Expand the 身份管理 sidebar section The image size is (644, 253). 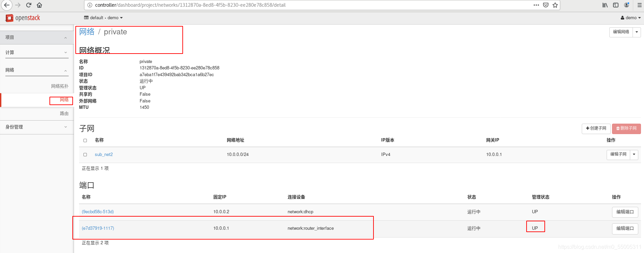point(37,127)
